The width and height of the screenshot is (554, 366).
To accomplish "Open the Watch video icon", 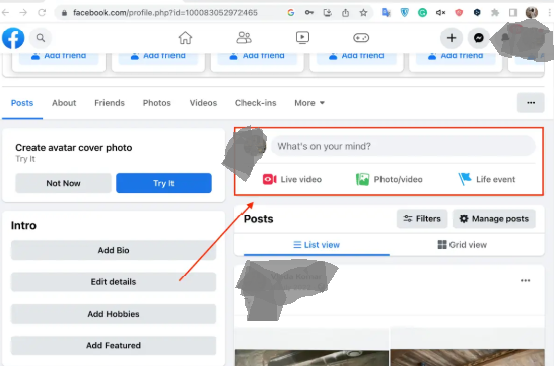I will (x=302, y=37).
